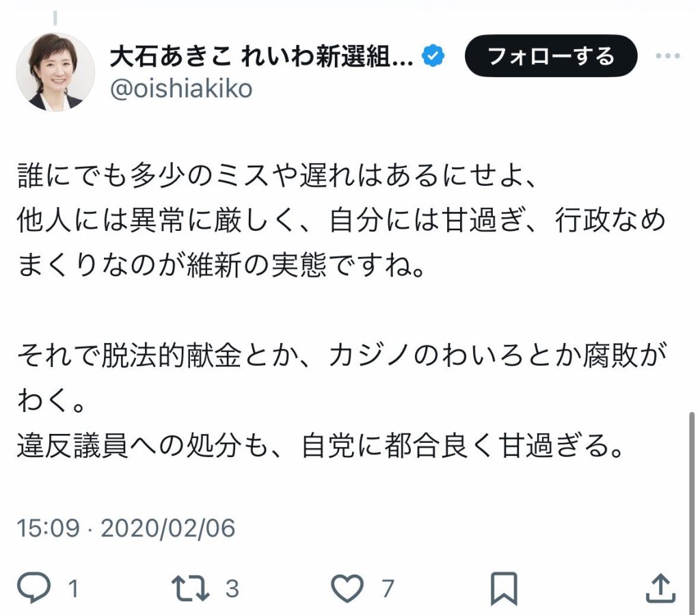Click the reply count number 1
The width and height of the screenshot is (700, 615).
coord(72,588)
